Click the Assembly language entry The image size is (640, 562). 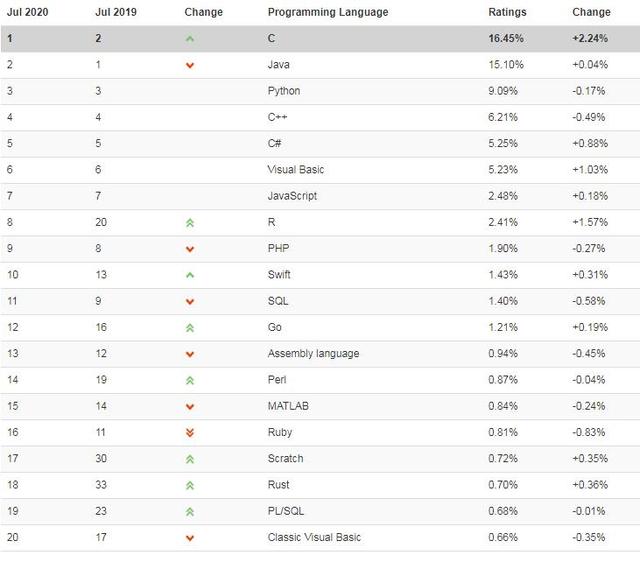point(313,353)
